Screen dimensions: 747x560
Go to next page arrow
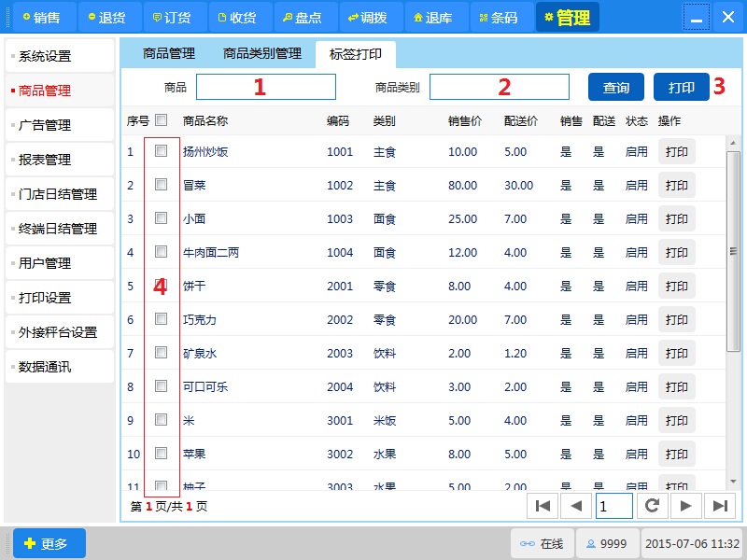pos(685,506)
